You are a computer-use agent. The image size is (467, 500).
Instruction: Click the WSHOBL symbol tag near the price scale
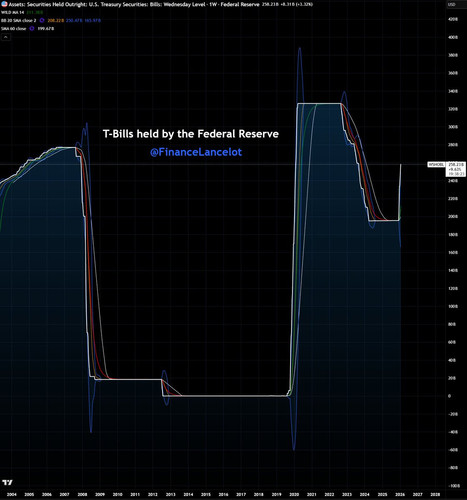(x=436, y=164)
